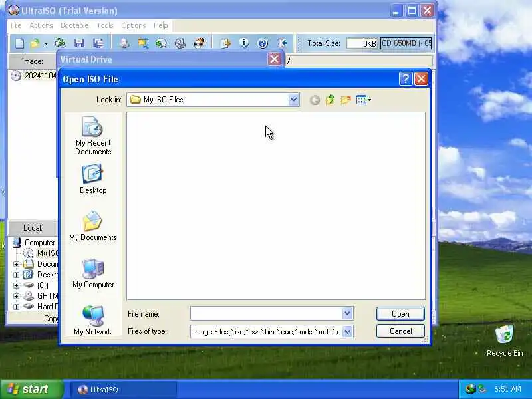Click the Add files toolbar icon
The width and height of the screenshot is (532, 399).
(x=225, y=43)
